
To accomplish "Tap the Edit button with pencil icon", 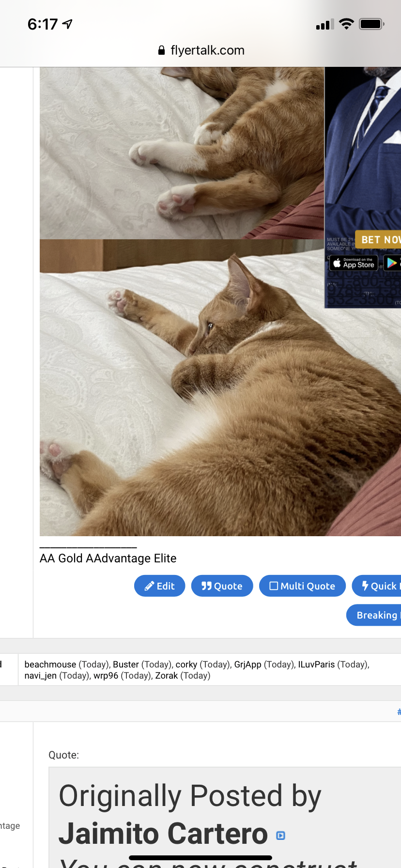I will [159, 586].
